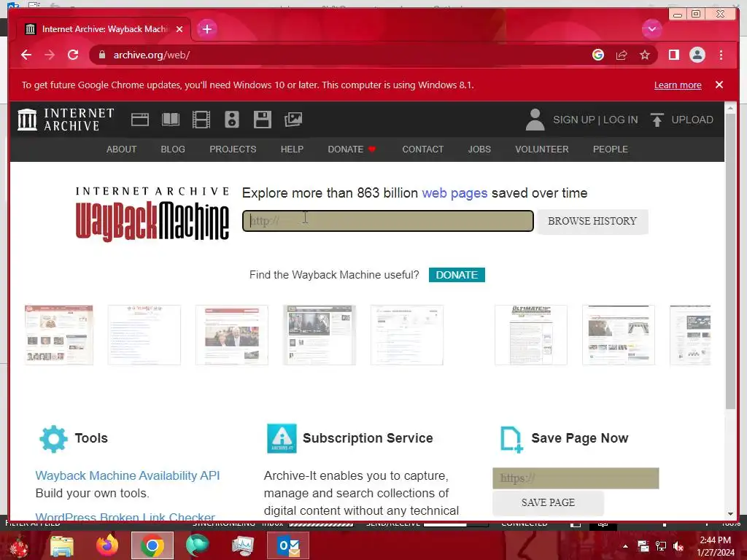The height and width of the screenshot is (560, 747).
Task: Click the taskbar clock showing 2:44 PM
Action: (x=716, y=546)
